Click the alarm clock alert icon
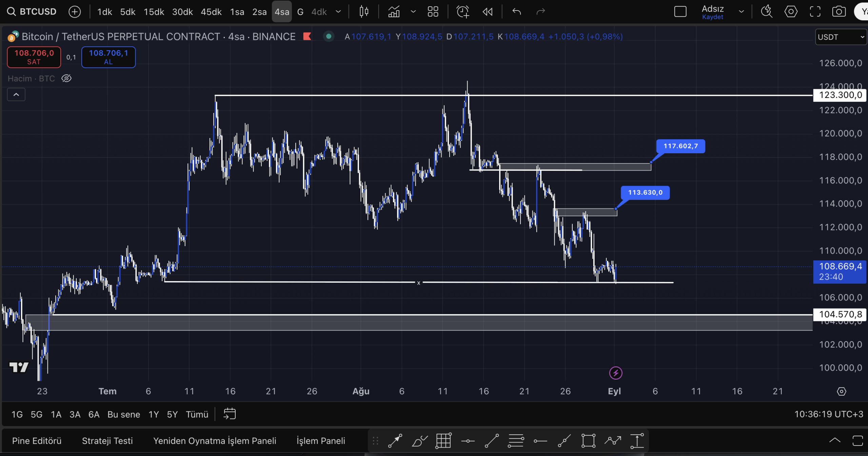868x456 pixels. (x=462, y=12)
